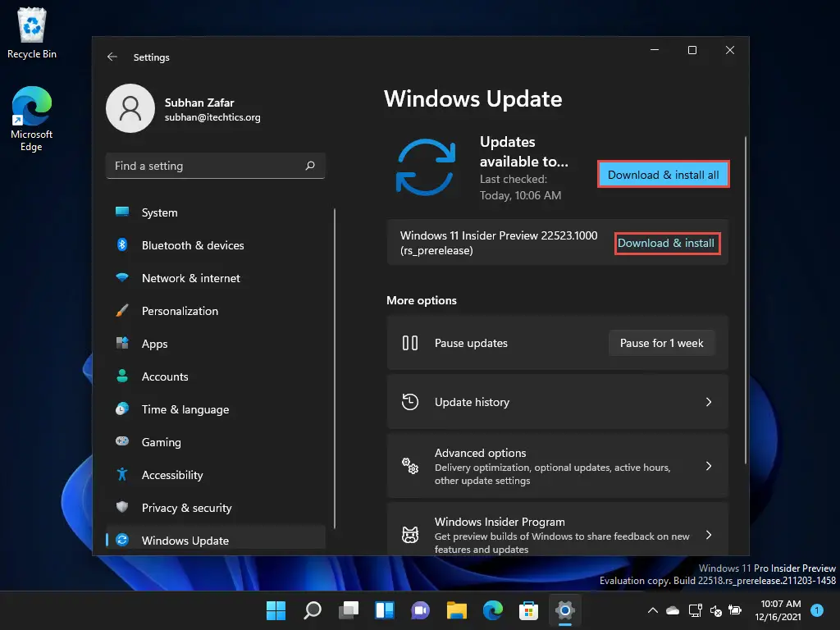Launch Teams Chat from taskbar

[x=421, y=610]
